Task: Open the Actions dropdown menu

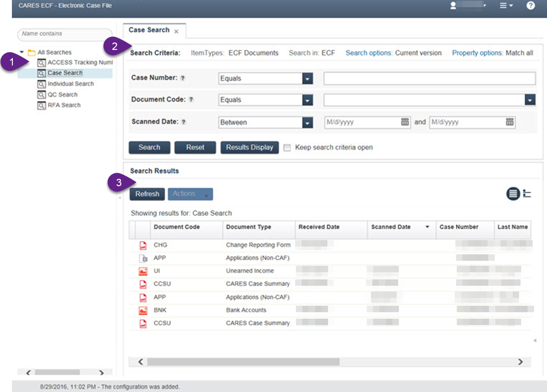Action: tap(190, 194)
